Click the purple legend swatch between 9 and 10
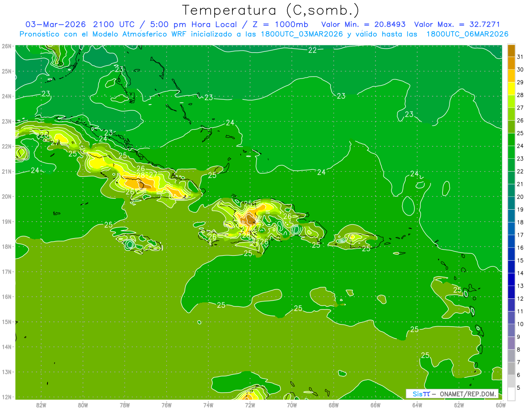This screenshot has height=411, width=532. tap(511, 331)
